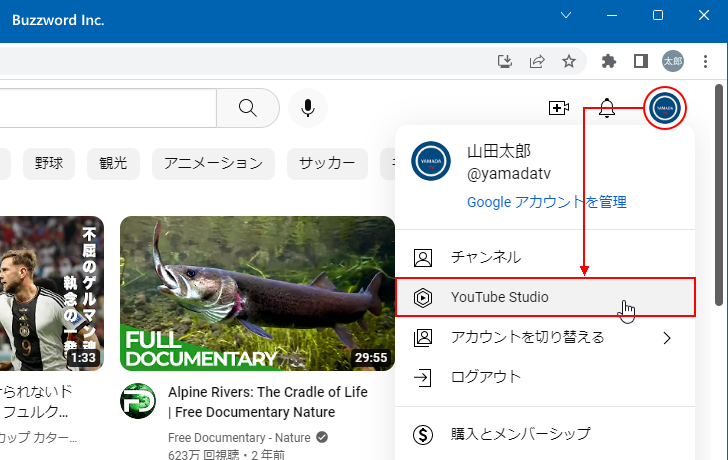728x460 pixels.
Task: Minimize the Buzzword Inc. window
Action: tap(612, 15)
